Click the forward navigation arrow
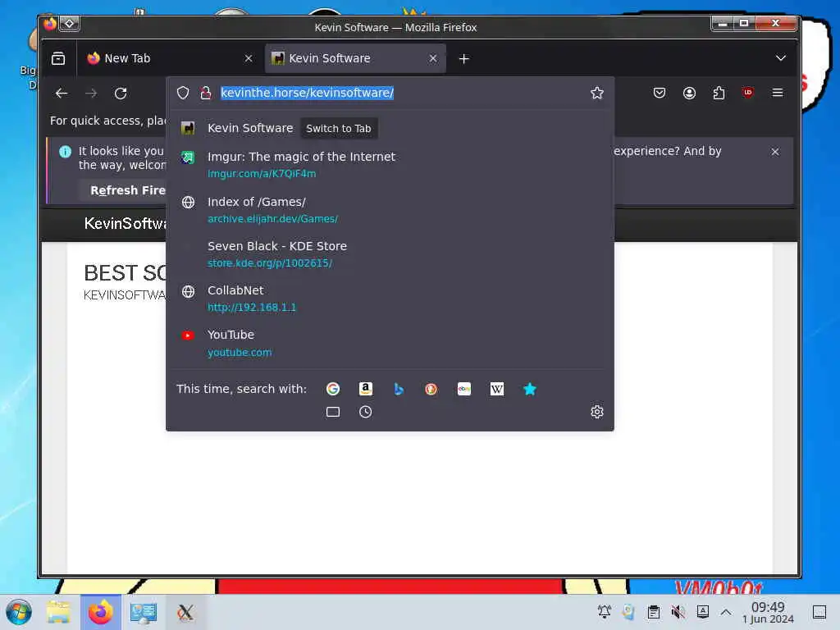Image resolution: width=840 pixels, height=630 pixels. 91,94
